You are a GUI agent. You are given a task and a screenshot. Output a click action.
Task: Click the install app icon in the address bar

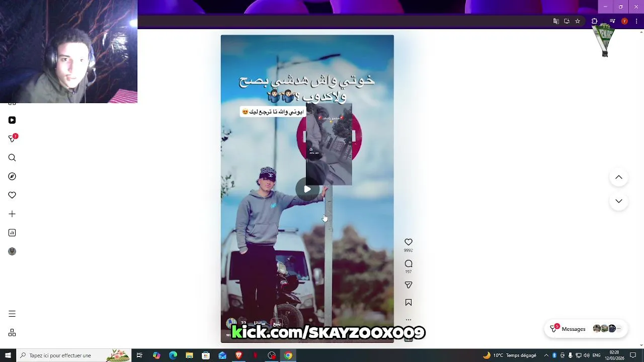coord(567,21)
